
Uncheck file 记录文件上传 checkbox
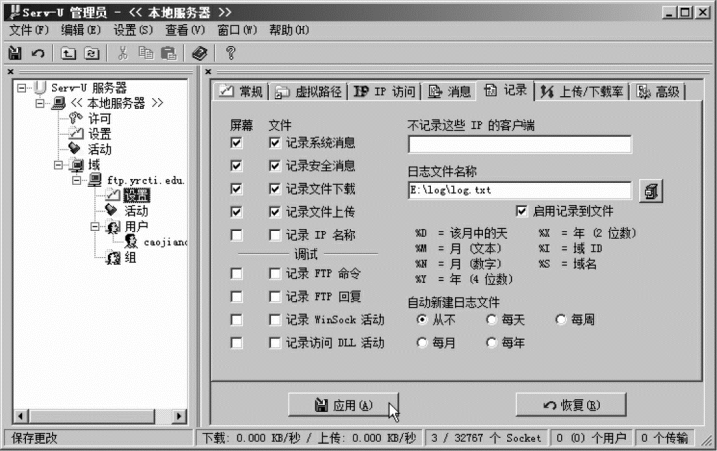click(x=274, y=212)
